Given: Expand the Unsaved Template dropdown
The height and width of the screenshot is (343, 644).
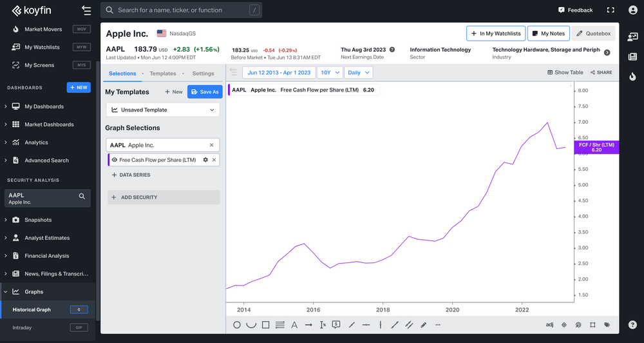Looking at the screenshot, I should click(x=162, y=110).
